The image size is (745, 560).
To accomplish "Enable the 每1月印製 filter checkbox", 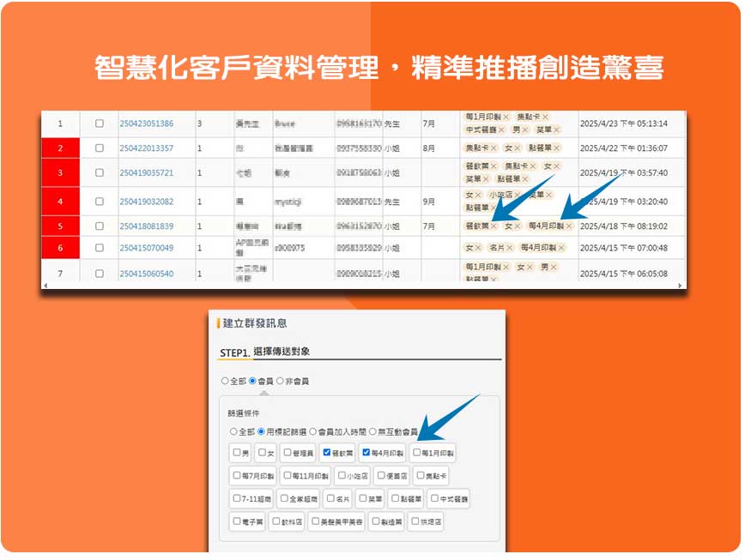I will [417, 452].
